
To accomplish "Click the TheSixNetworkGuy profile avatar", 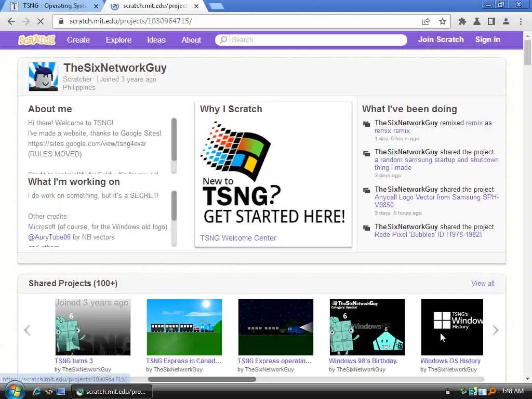I will click(x=43, y=76).
